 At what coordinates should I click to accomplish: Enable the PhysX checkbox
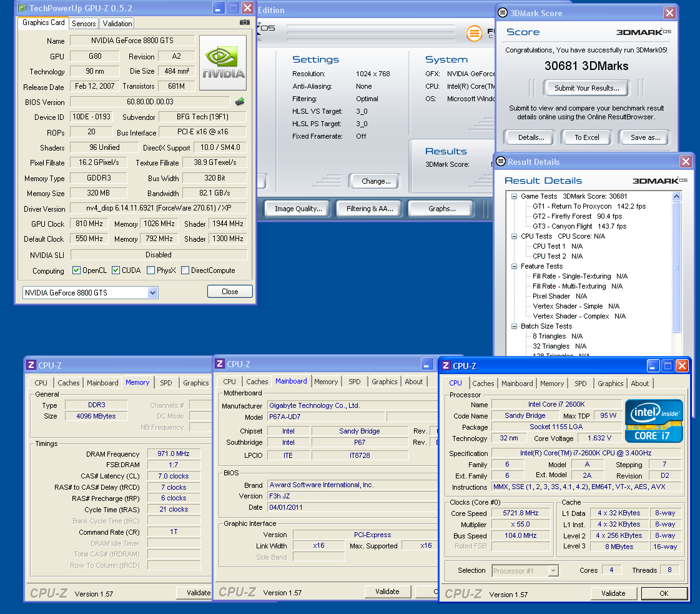coord(151,270)
